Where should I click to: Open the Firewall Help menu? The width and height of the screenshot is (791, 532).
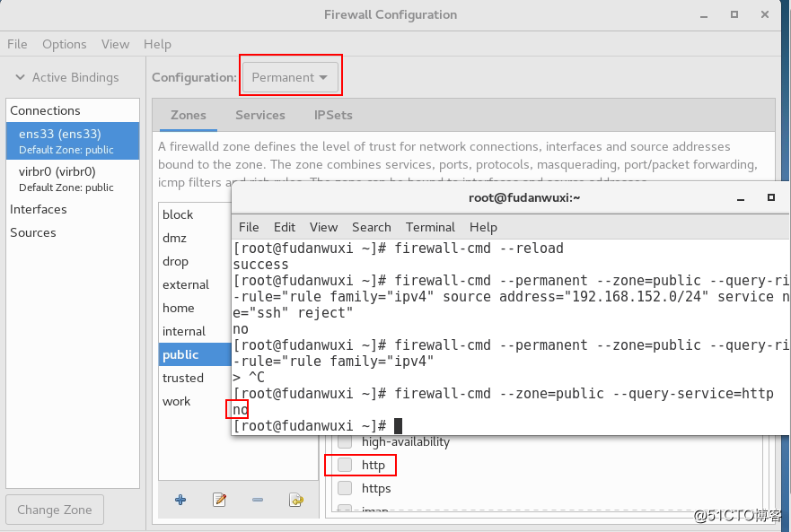157,44
